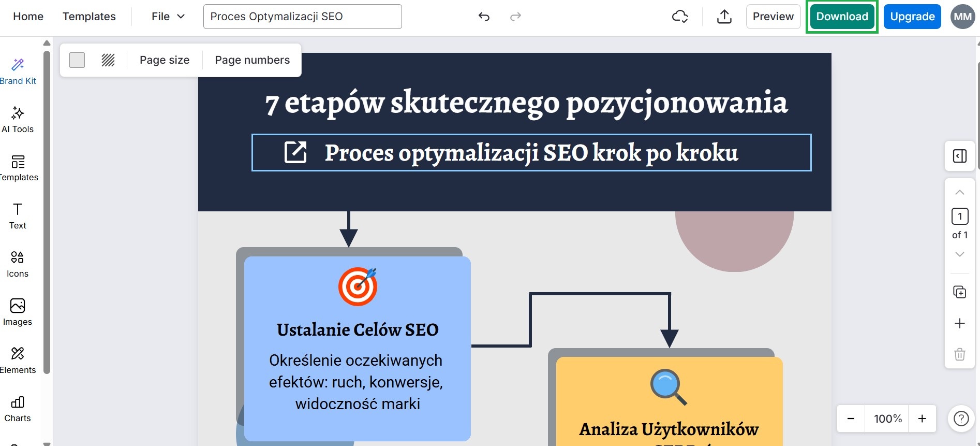This screenshot has height=446, width=980.
Task: Select the 'Ustalanie Celów SEO' heading
Action: tap(358, 329)
